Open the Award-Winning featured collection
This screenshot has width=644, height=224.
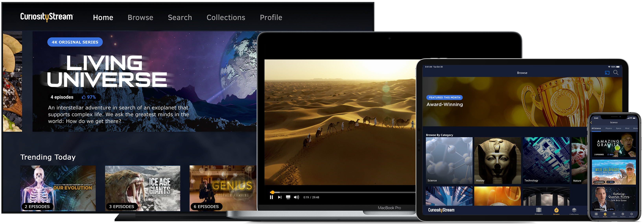point(444,104)
